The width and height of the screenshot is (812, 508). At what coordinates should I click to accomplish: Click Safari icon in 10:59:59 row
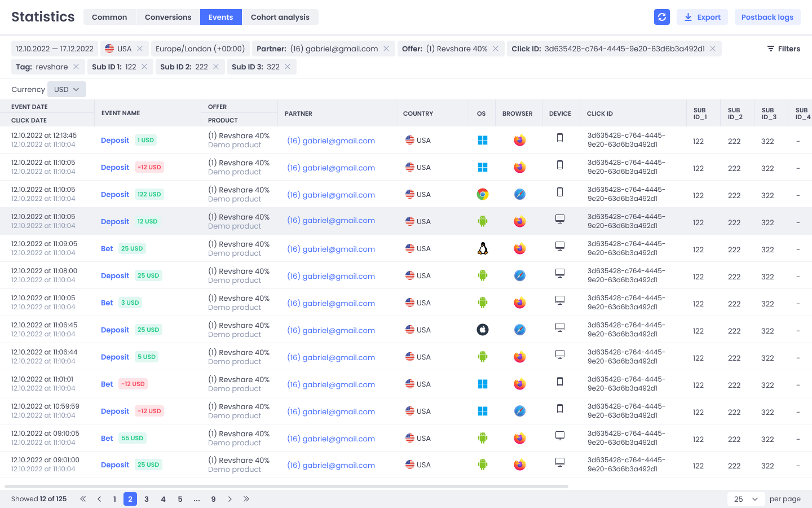tap(520, 411)
